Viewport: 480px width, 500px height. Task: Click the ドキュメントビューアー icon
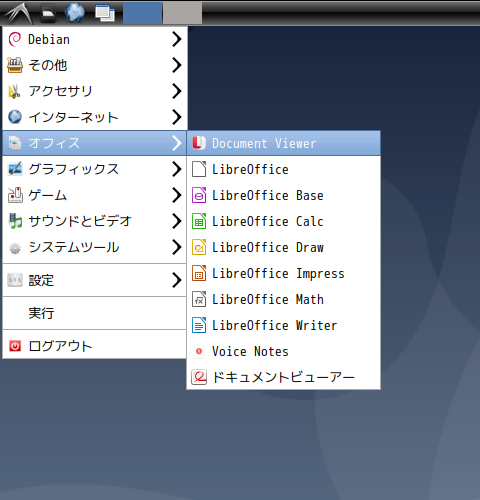pos(199,377)
